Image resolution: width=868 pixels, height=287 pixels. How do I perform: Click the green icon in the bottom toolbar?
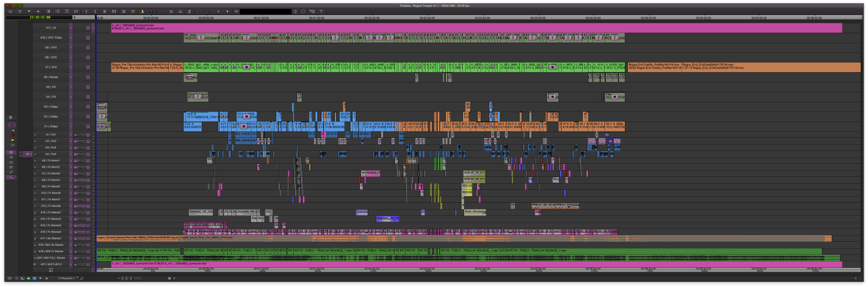28,278
